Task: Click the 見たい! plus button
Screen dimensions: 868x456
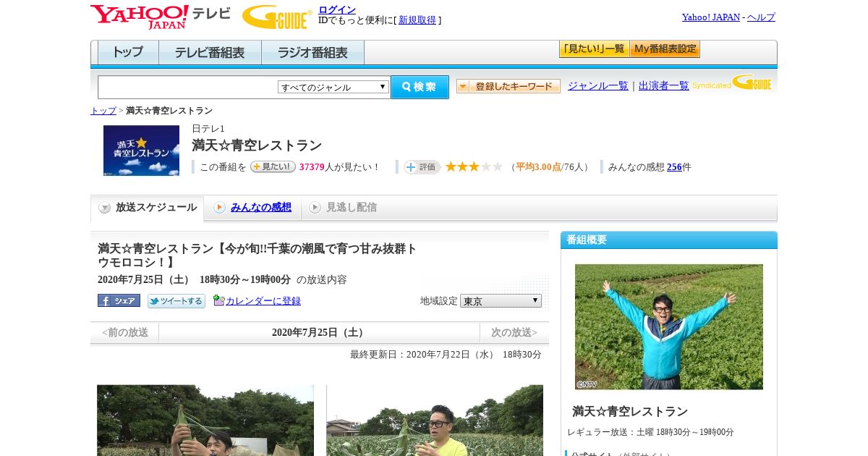Action: pos(273,166)
